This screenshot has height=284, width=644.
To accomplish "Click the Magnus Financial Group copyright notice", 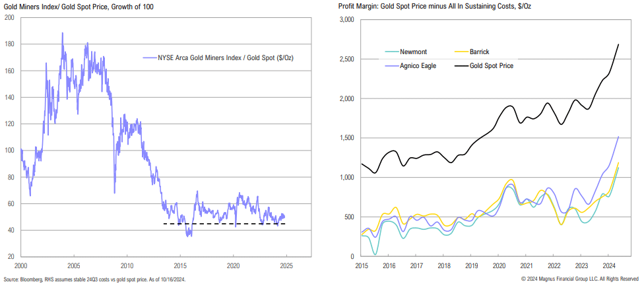I will [x=579, y=279].
